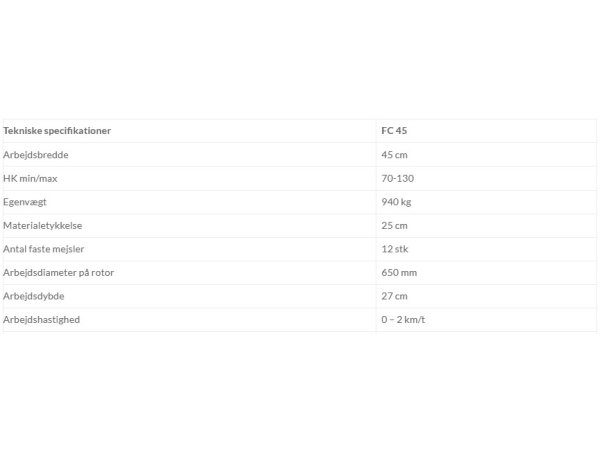Select the FC 45 column header
The width and height of the screenshot is (600, 450).
pos(394,130)
